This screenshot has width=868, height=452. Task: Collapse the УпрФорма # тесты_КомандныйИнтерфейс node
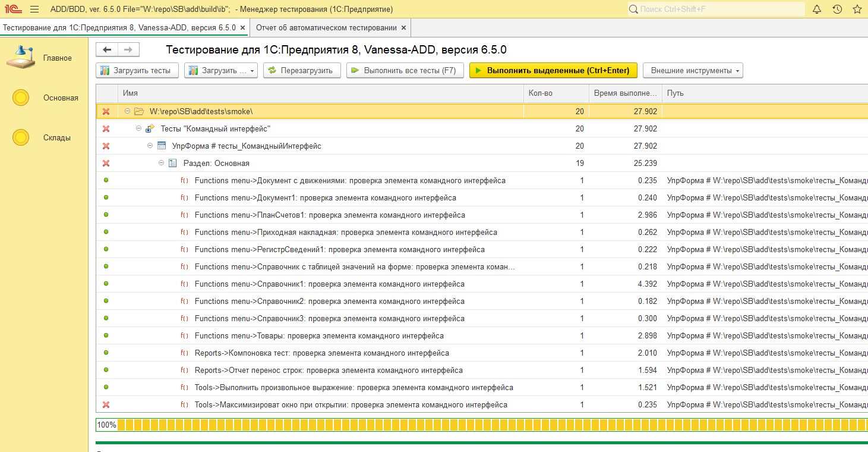[x=150, y=146]
